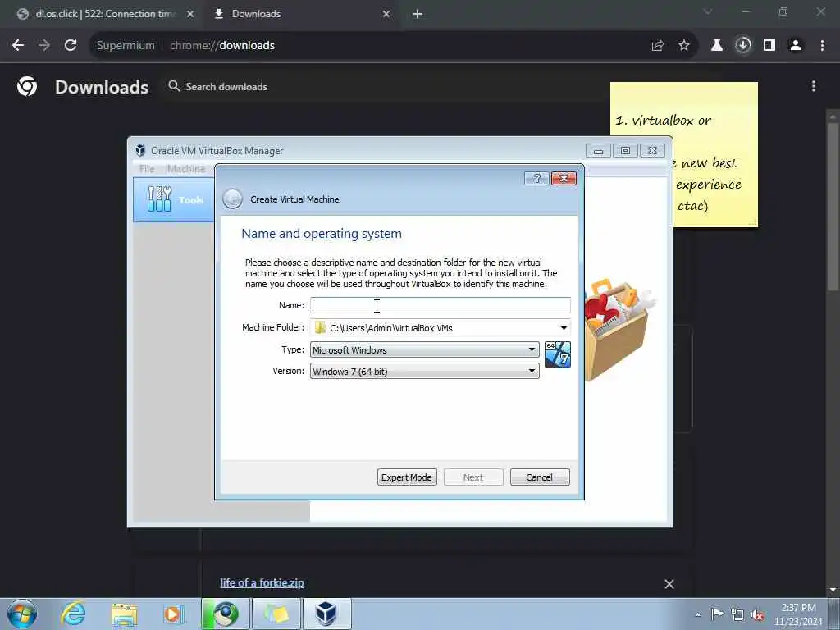Open Machine menu in VirtualBox Manager
This screenshot has height=630, width=840.
186,169
